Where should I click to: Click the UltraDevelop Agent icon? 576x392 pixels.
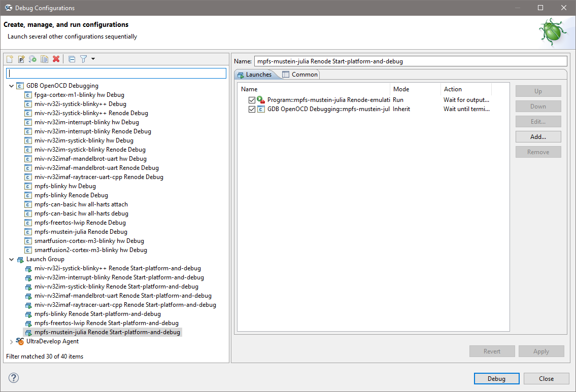click(x=20, y=341)
